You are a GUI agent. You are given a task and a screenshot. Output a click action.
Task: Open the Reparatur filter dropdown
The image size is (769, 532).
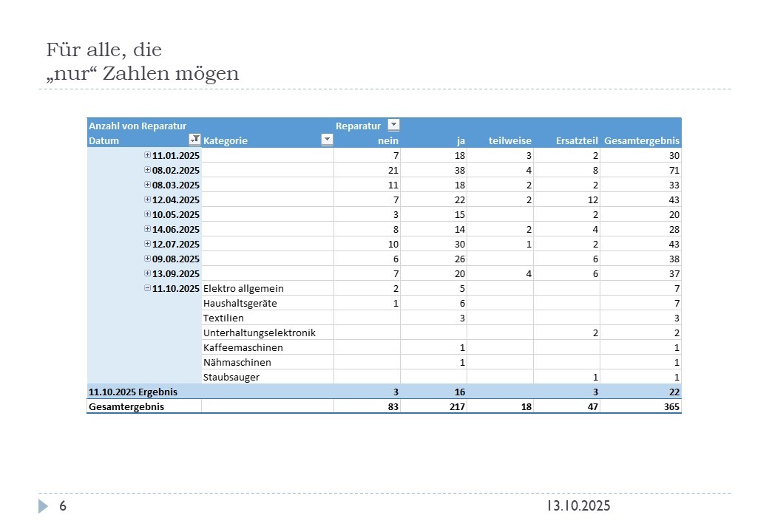(x=393, y=126)
